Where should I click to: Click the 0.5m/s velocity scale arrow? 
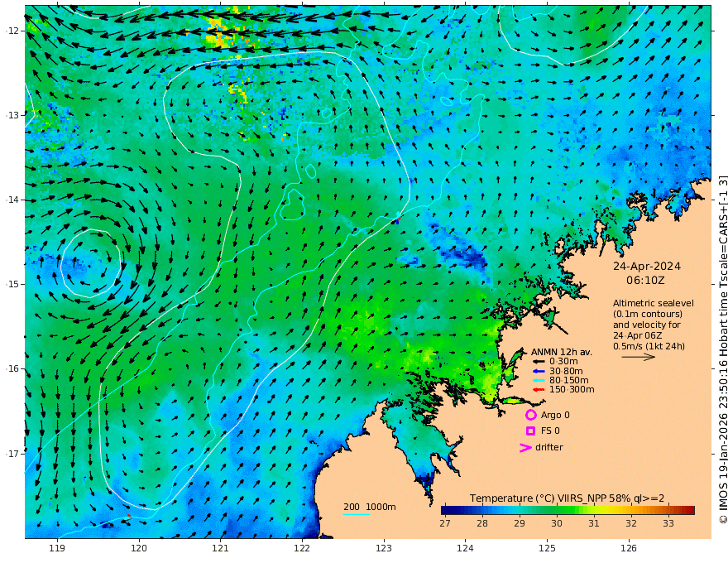pyautogui.click(x=639, y=357)
